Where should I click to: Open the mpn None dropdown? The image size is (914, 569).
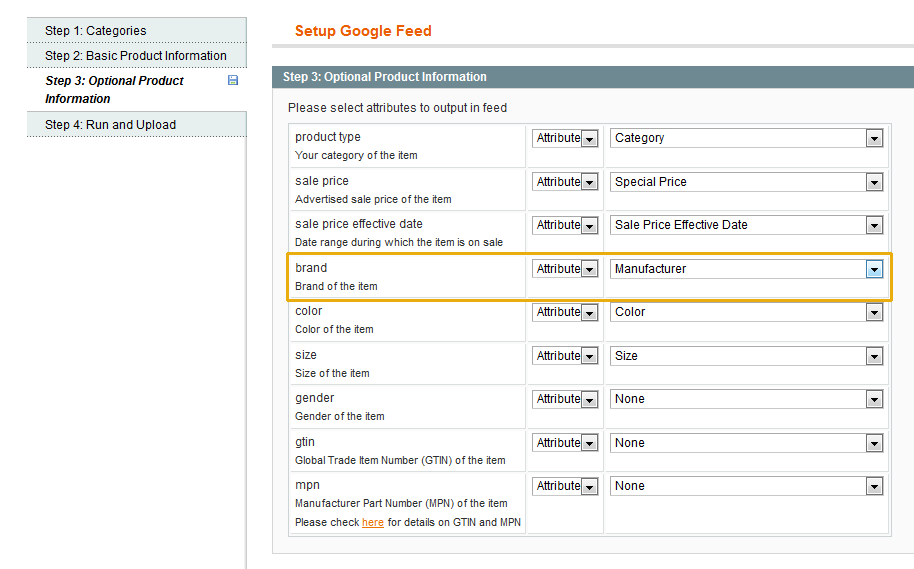tap(746, 486)
